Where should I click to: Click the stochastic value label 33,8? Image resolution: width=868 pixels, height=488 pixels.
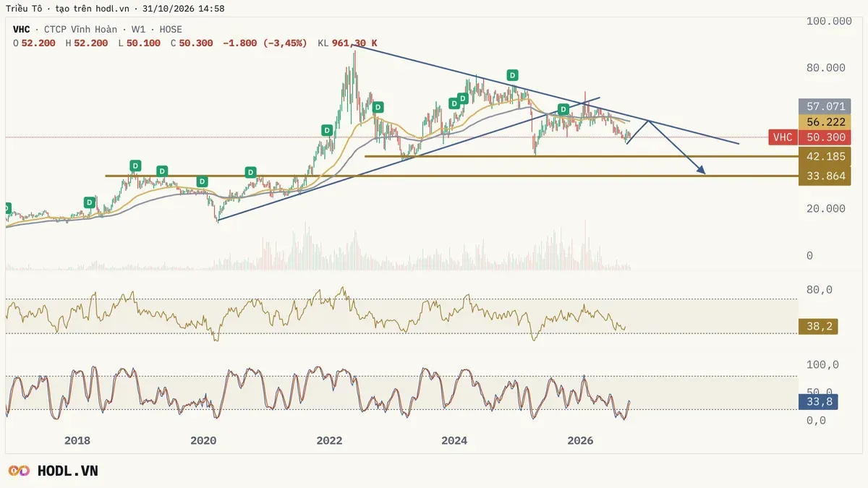[x=818, y=402]
